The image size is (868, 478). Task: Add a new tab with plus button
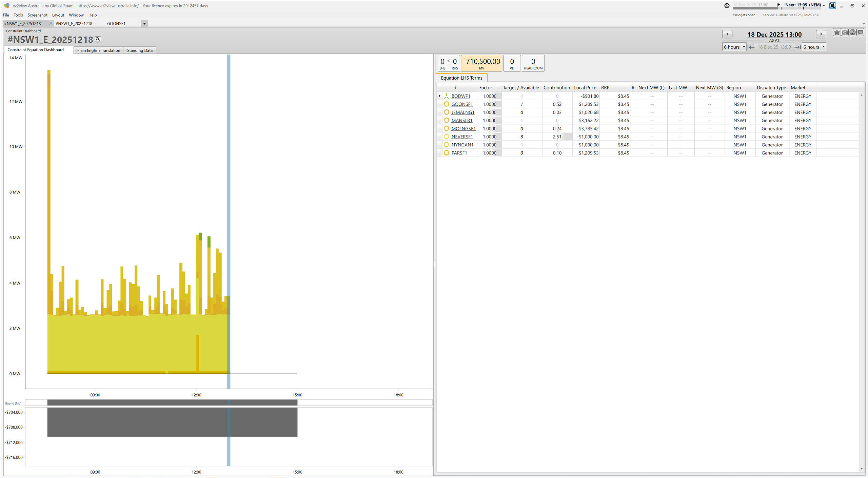144,23
